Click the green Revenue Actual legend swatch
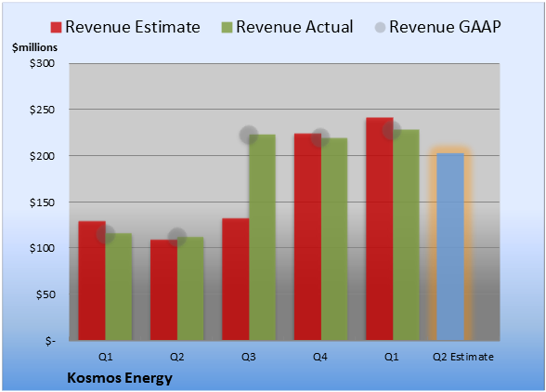The width and height of the screenshot is (546, 392). pos(227,27)
